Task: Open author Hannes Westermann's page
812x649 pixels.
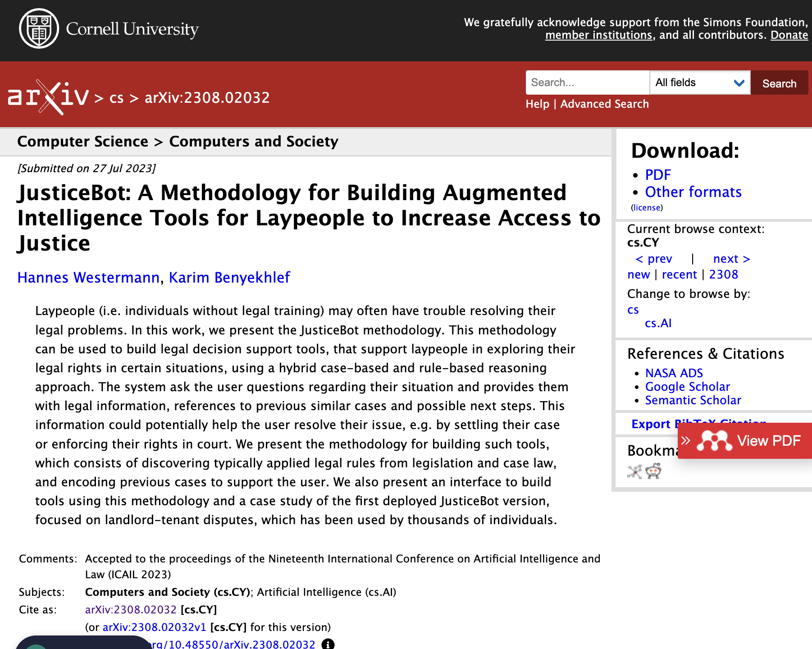Action: coord(88,278)
